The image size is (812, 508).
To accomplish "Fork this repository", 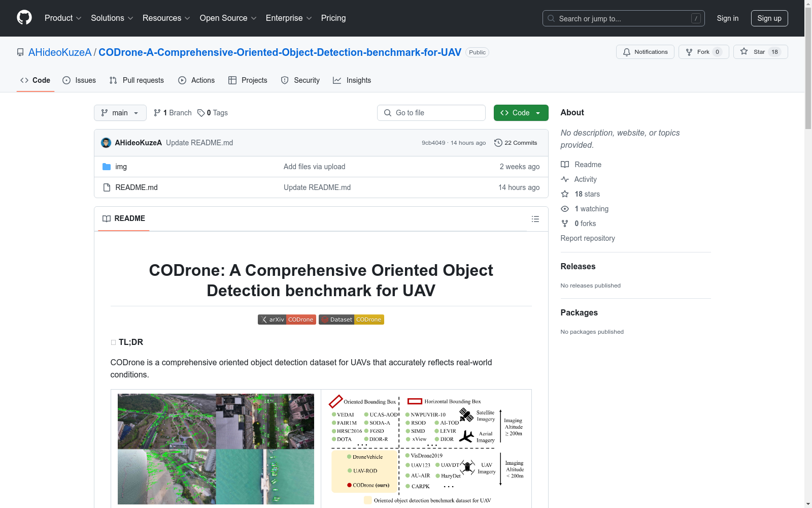I will point(703,52).
